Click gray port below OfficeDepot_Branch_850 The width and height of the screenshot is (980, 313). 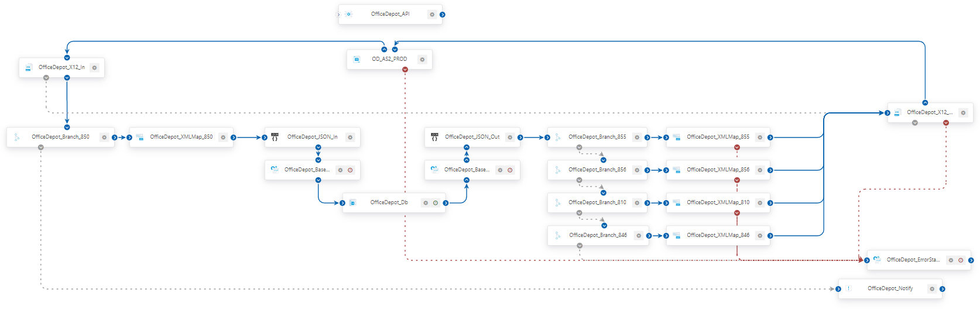40,147
